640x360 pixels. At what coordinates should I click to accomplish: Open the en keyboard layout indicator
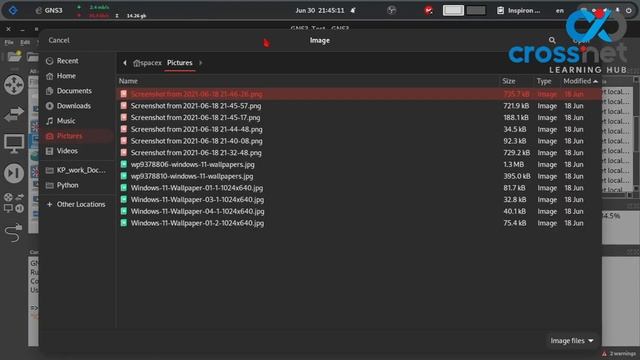coord(560,11)
